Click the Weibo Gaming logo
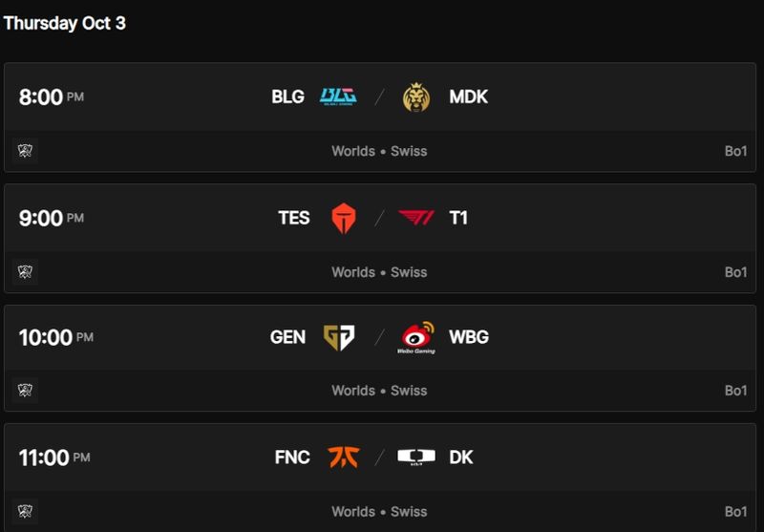The image size is (764, 532). [416, 337]
